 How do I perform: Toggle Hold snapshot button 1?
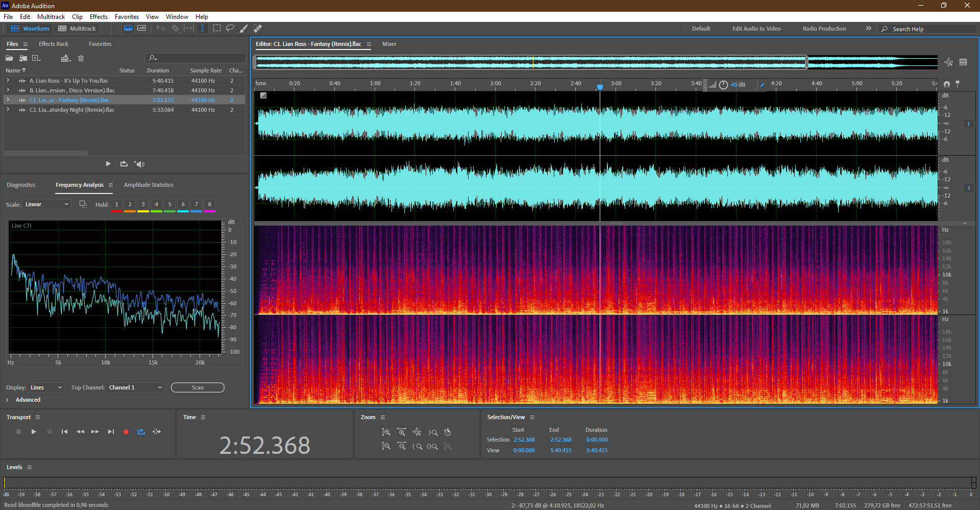pos(116,204)
